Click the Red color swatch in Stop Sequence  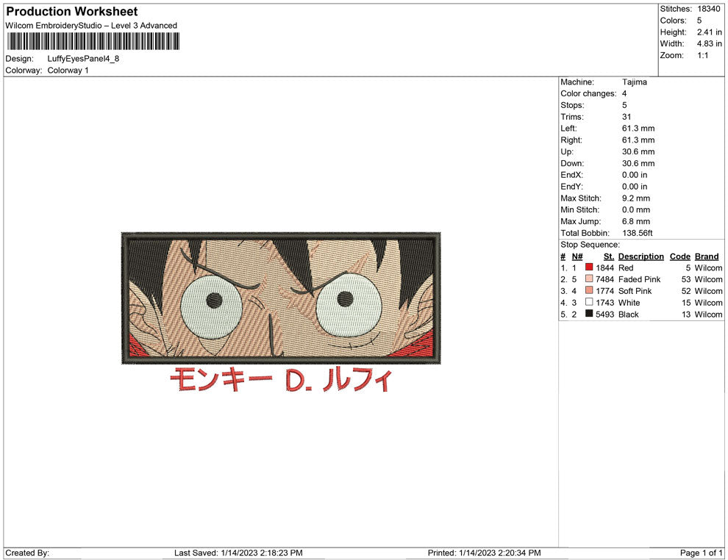588,268
